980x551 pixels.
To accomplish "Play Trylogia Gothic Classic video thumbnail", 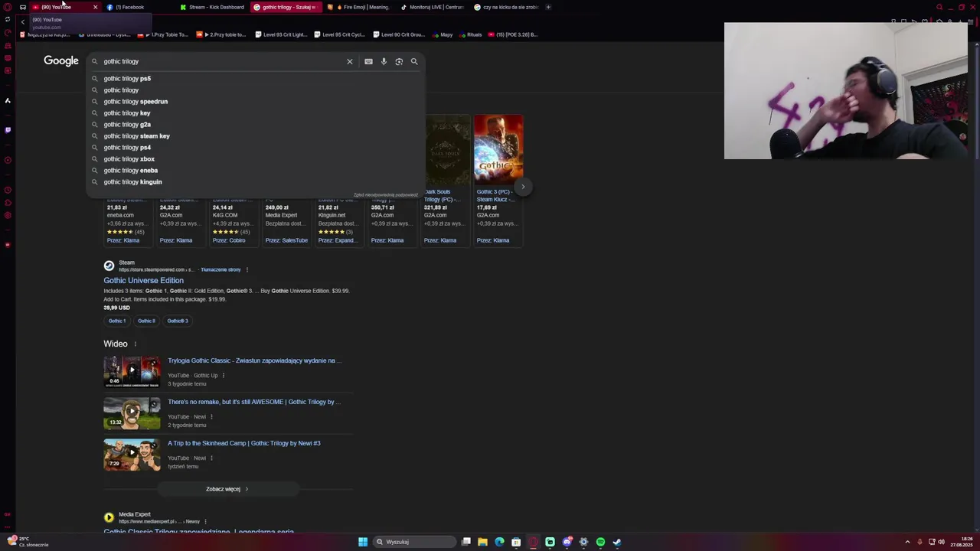I will tap(132, 371).
